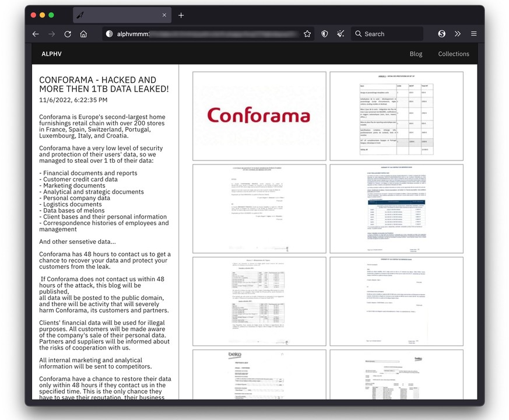The width and height of the screenshot is (509, 420).
Task: Open a new tab with the plus button
Action: point(181,15)
